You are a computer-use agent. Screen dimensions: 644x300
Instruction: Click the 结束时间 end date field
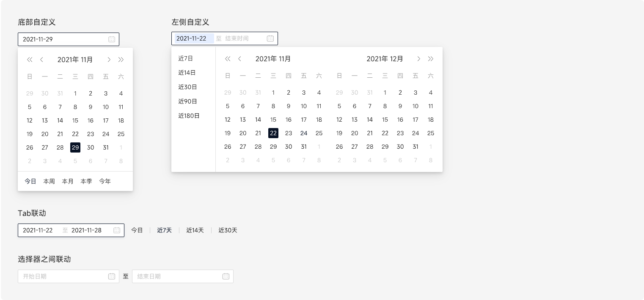237,38
